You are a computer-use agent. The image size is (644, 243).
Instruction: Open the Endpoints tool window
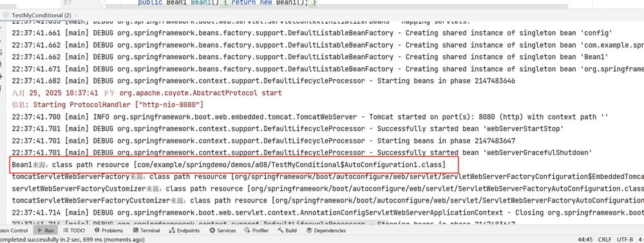tap(184, 230)
